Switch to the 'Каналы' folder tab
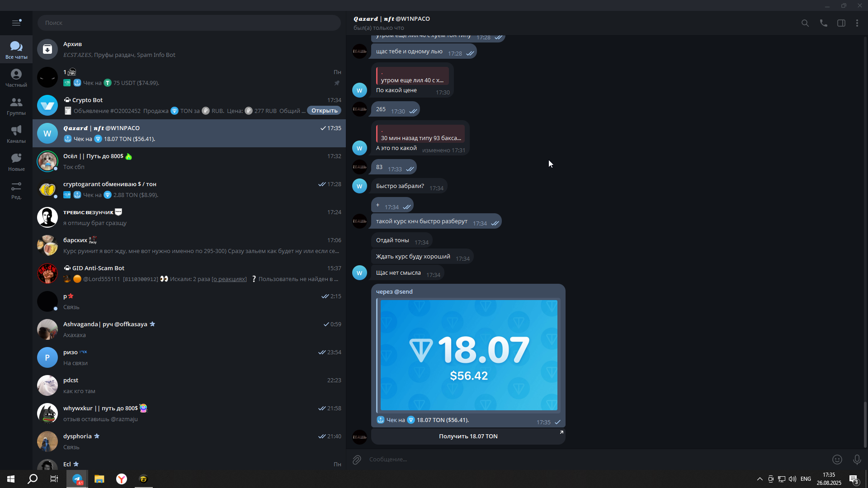The height and width of the screenshot is (488, 868). click(x=16, y=134)
